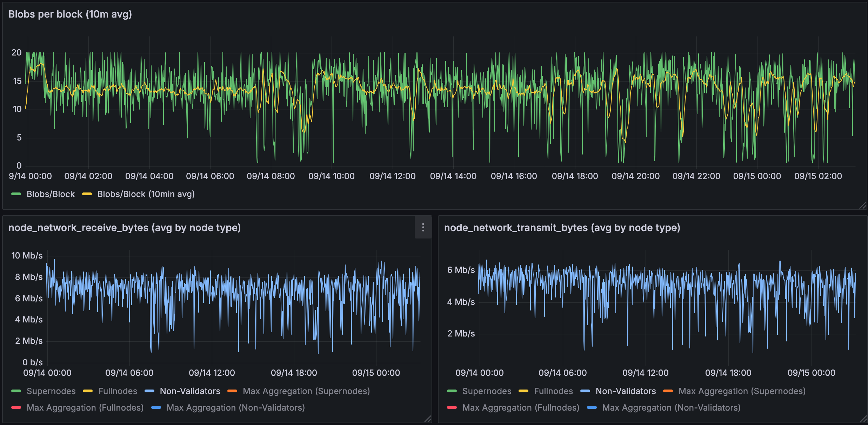868x425 pixels.
Task: Open the node_network_receive_bytes panel kebab menu
Action: [x=423, y=228]
